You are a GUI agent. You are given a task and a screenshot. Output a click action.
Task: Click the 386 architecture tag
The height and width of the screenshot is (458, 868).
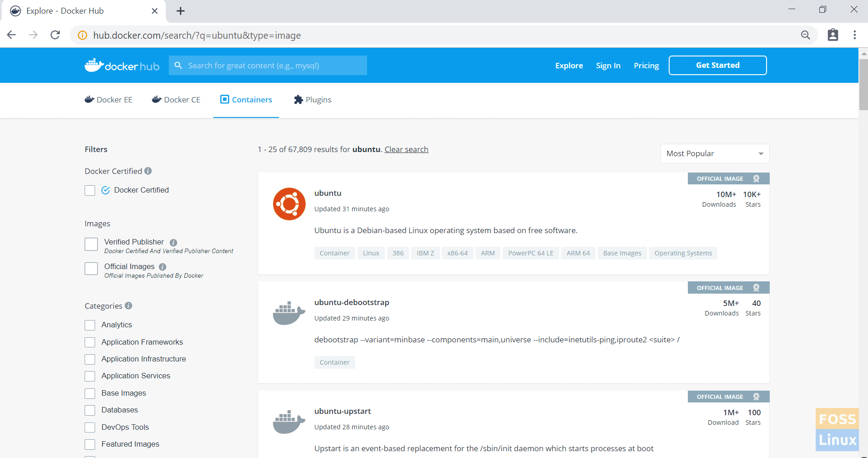[x=398, y=253]
